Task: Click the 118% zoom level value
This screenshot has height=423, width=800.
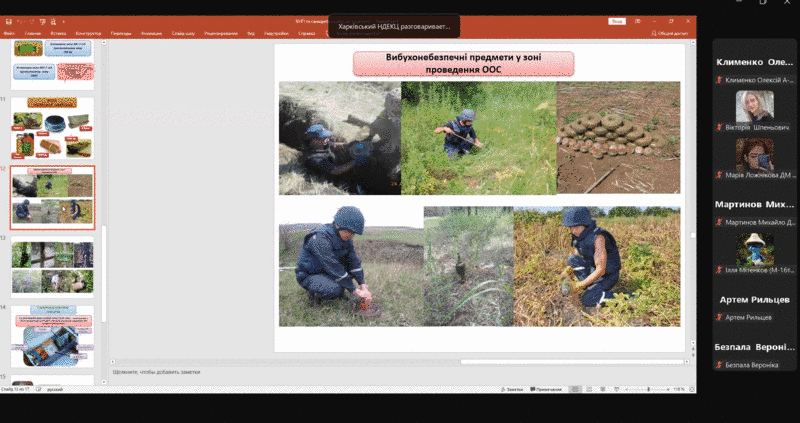Action: (679, 389)
